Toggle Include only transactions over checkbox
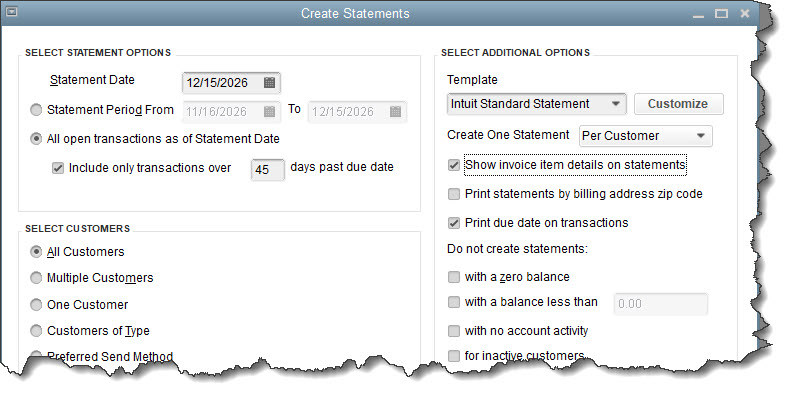The width and height of the screenshot is (795, 400). tap(58, 167)
